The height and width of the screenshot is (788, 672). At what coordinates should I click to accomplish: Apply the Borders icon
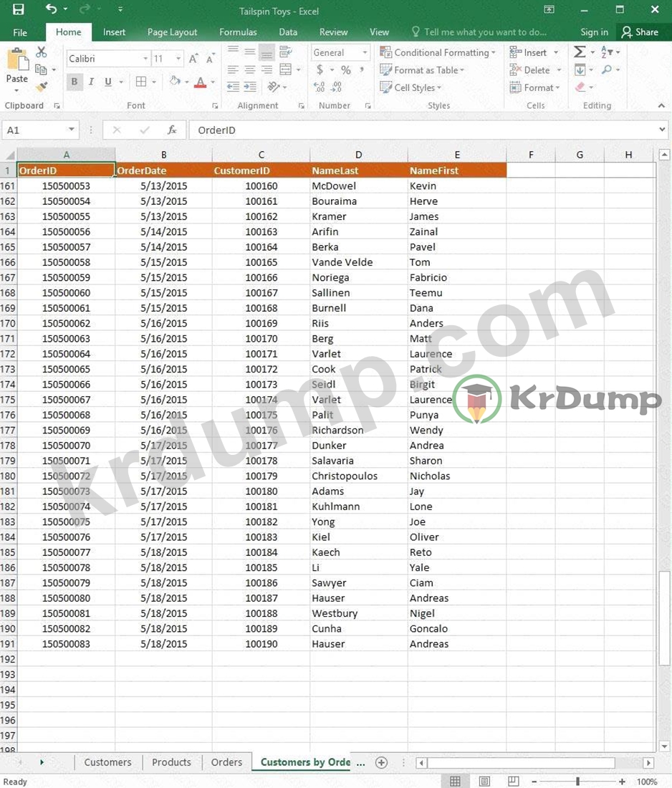point(141,82)
